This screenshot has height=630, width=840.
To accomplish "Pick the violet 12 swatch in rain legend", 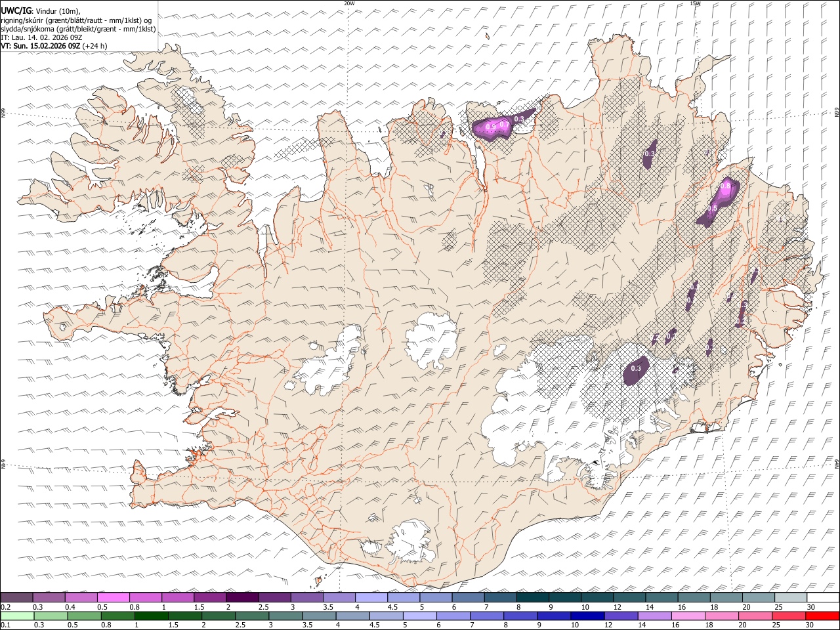I will tap(621, 616).
